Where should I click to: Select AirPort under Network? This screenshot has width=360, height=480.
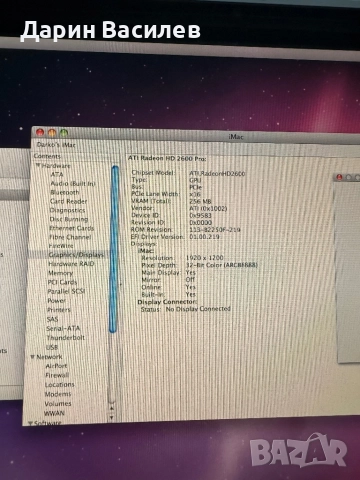pos(56,366)
